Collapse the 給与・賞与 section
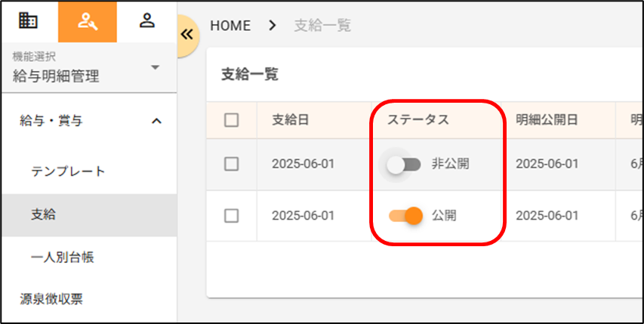Viewport: 644px width, 324px height. point(156,120)
